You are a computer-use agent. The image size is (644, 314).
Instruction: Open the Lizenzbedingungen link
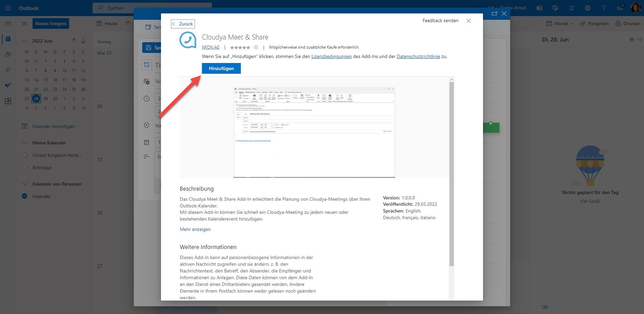[x=331, y=56]
